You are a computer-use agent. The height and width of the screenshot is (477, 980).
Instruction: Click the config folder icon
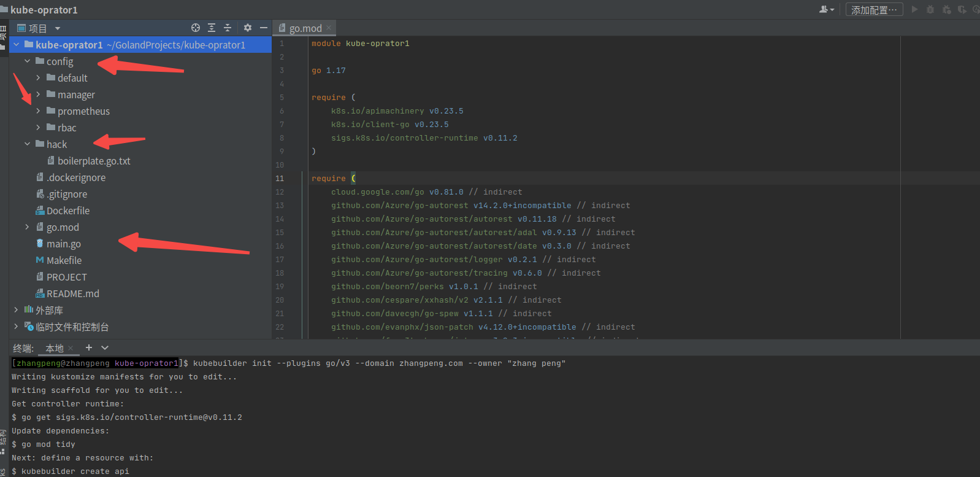coord(40,61)
